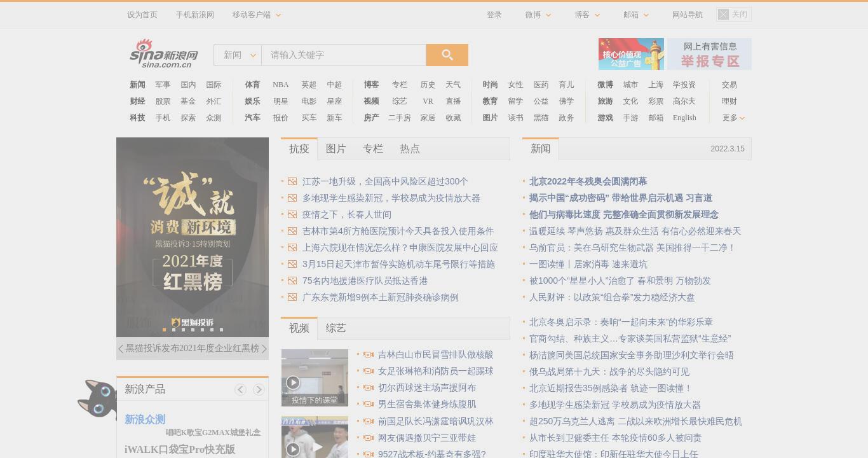Click envelope icon beside 广东东莞新增9例 headline
The image size is (868, 458).
tap(292, 297)
